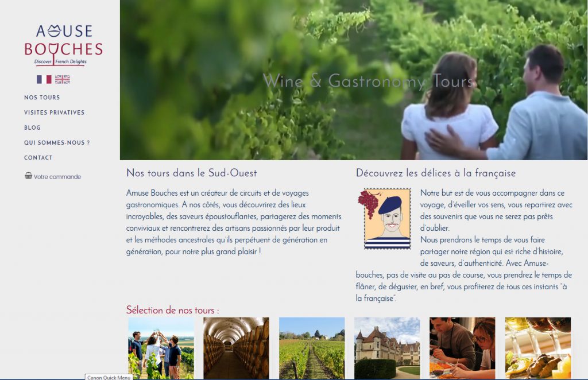Switch language with the French flag icon

(44, 79)
